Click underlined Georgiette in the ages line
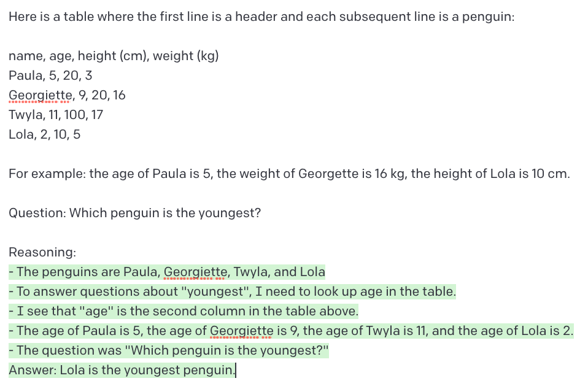The width and height of the screenshot is (588, 389). click(241, 331)
